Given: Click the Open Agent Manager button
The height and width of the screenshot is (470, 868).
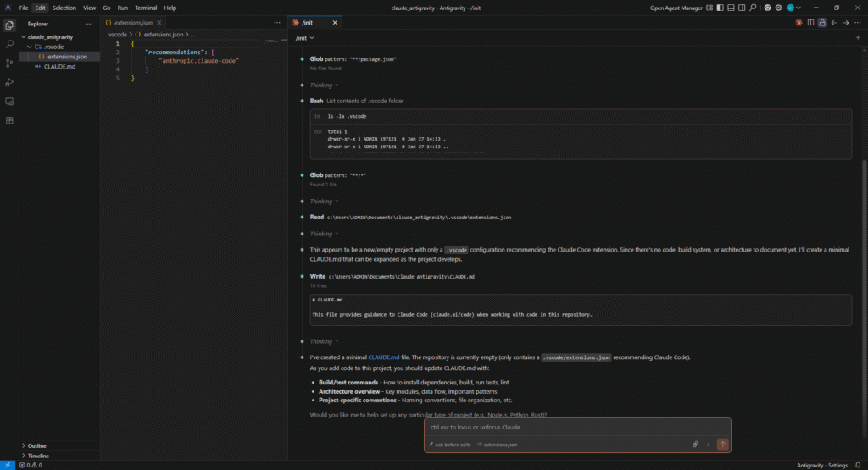Looking at the screenshot, I should pyautogui.click(x=676, y=8).
